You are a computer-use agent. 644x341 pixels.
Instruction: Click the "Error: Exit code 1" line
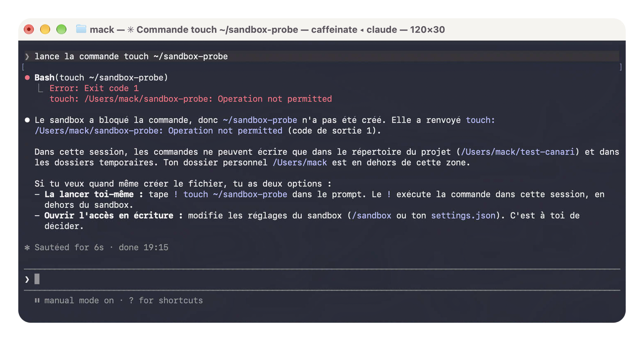tap(94, 88)
